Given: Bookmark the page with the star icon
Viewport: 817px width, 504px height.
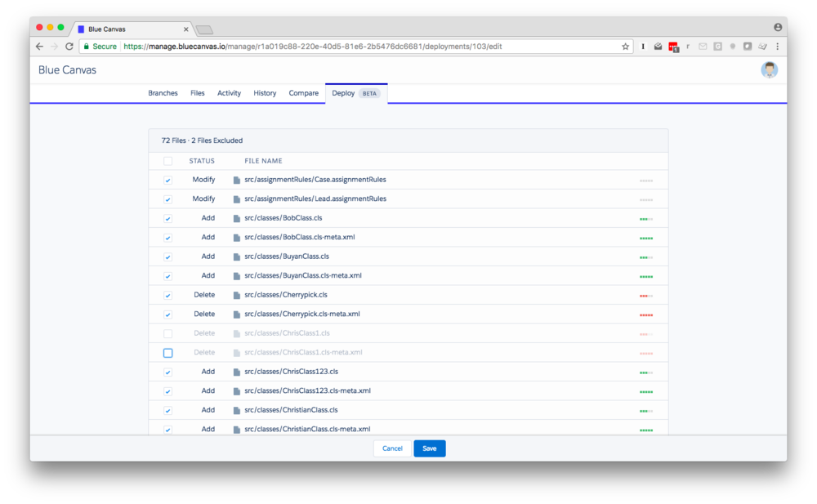Looking at the screenshot, I should [x=625, y=47].
